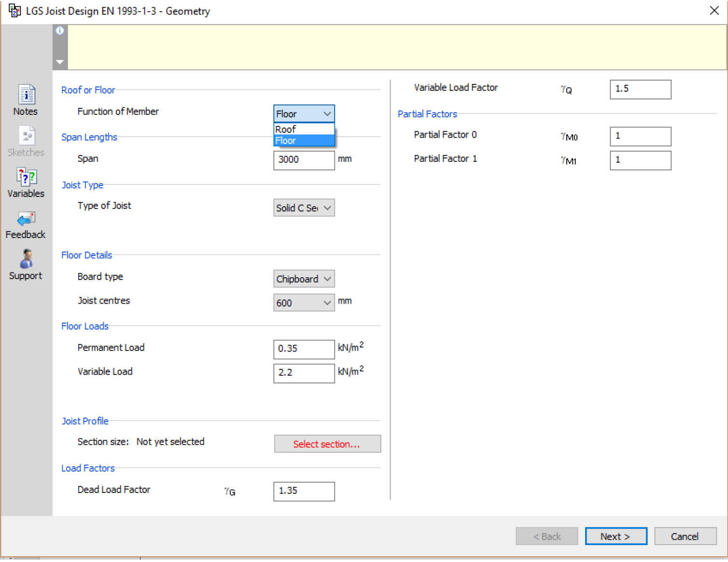
Task: Click the Span length input field
Action: [304, 160]
